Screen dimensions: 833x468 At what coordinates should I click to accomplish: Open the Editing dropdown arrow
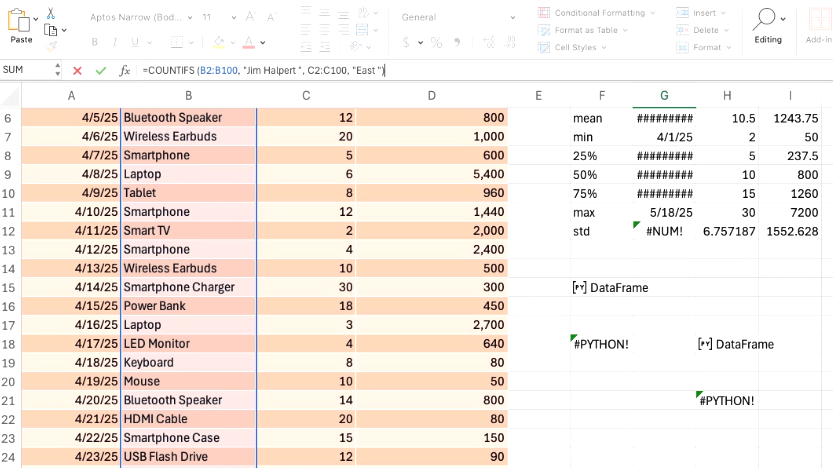(x=783, y=19)
